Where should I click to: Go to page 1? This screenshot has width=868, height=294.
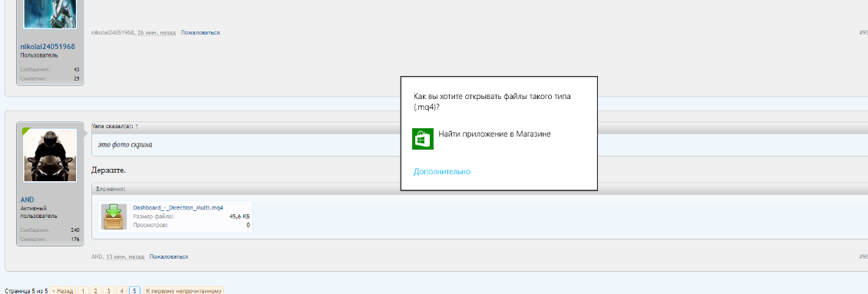[82, 291]
